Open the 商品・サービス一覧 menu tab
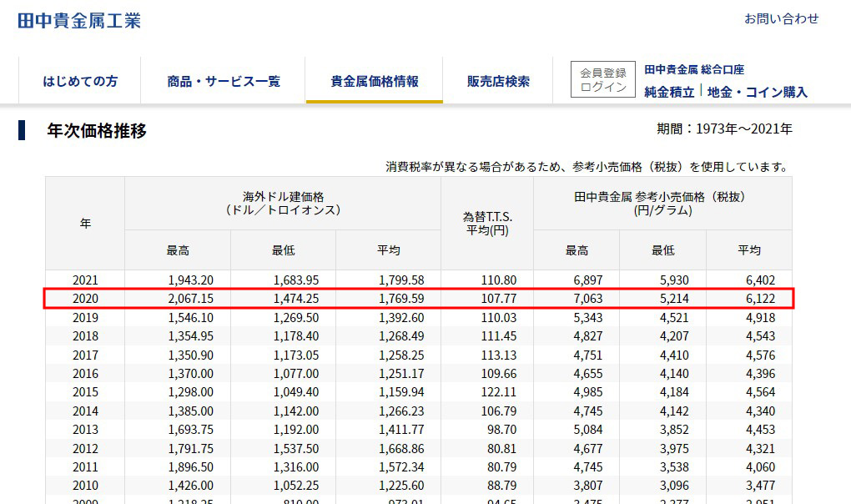The width and height of the screenshot is (851, 504). pyautogui.click(x=223, y=81)
